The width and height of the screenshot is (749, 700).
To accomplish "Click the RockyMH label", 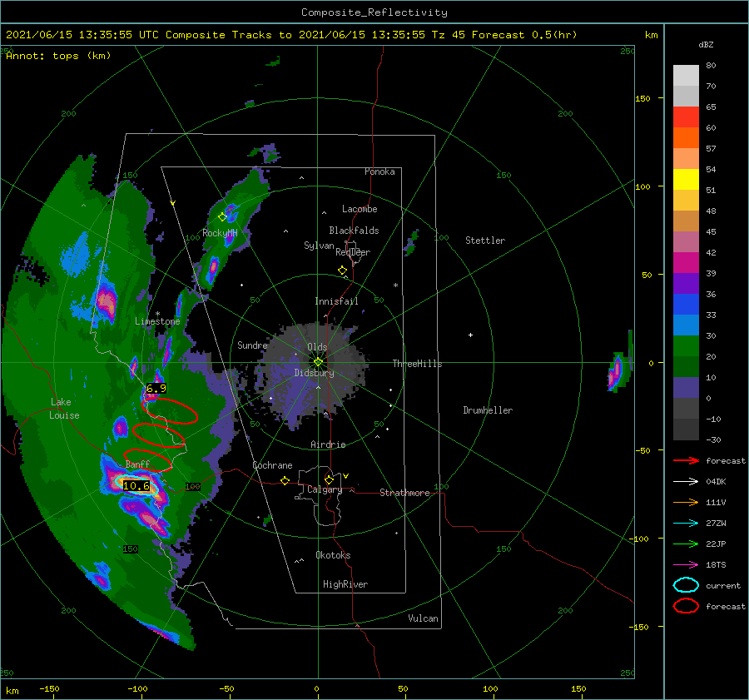I will click(220, 233).
